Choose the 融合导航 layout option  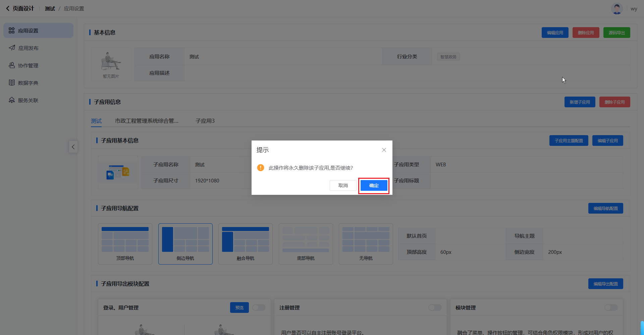point(246,244)
